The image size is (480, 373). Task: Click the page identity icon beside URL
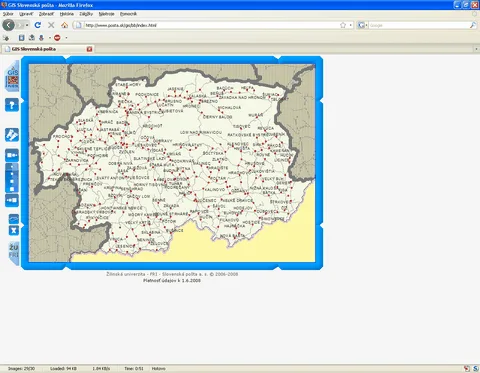pyautogui.click(x=78, y=25)
